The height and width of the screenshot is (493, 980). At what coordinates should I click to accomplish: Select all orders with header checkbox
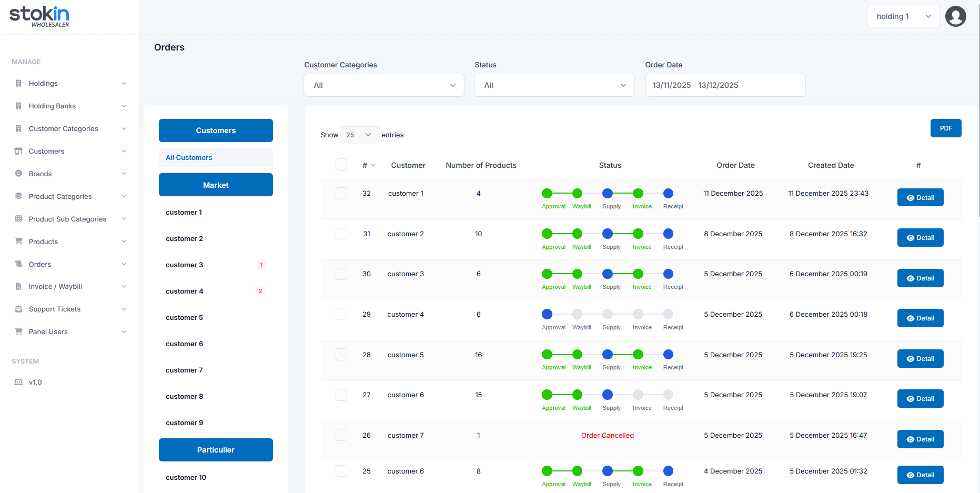(x=341, y=165)
